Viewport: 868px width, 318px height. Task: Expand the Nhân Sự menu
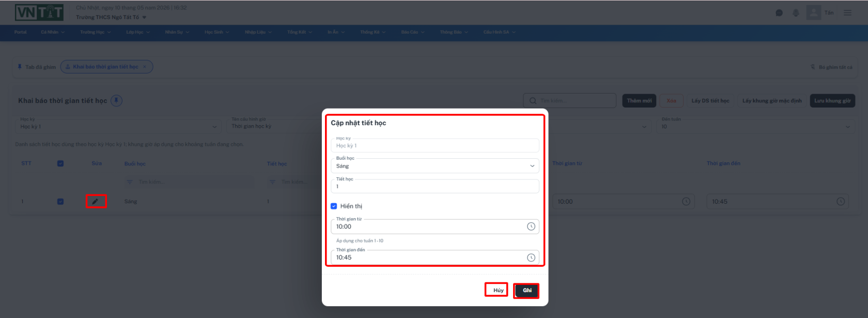tap(177, 32)
